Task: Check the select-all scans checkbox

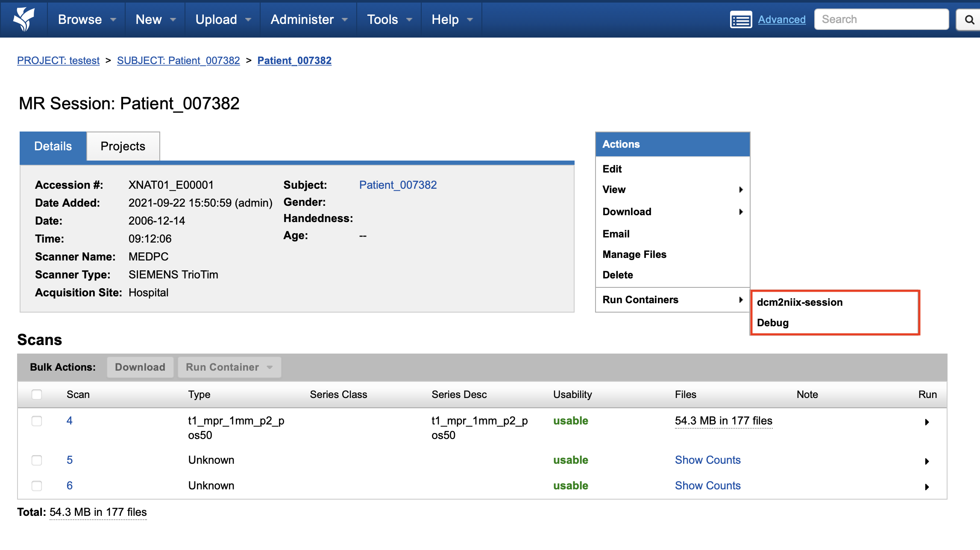Action: click(37, 395)
